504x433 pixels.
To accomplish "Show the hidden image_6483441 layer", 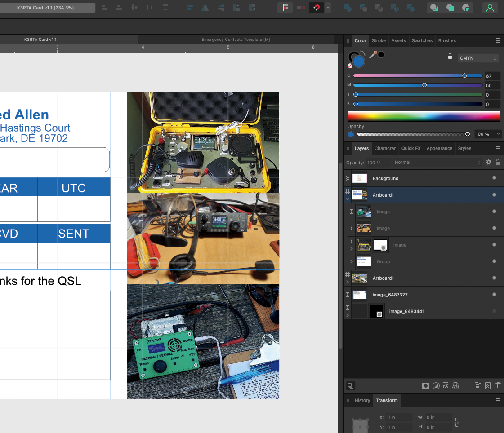I will pos(494,311).
